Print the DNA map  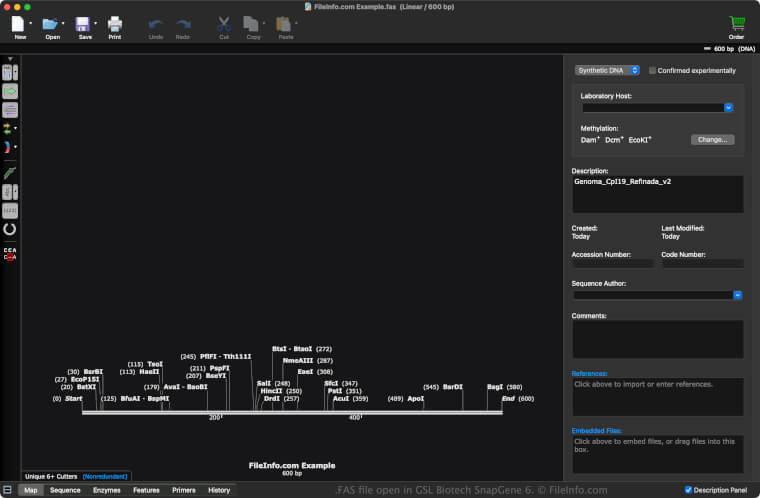114,23
